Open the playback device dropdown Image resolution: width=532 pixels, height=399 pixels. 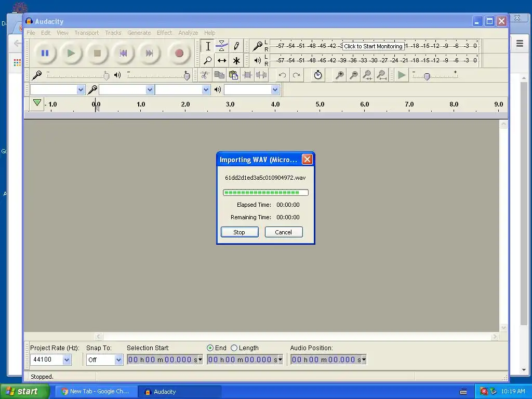[275, 89]
